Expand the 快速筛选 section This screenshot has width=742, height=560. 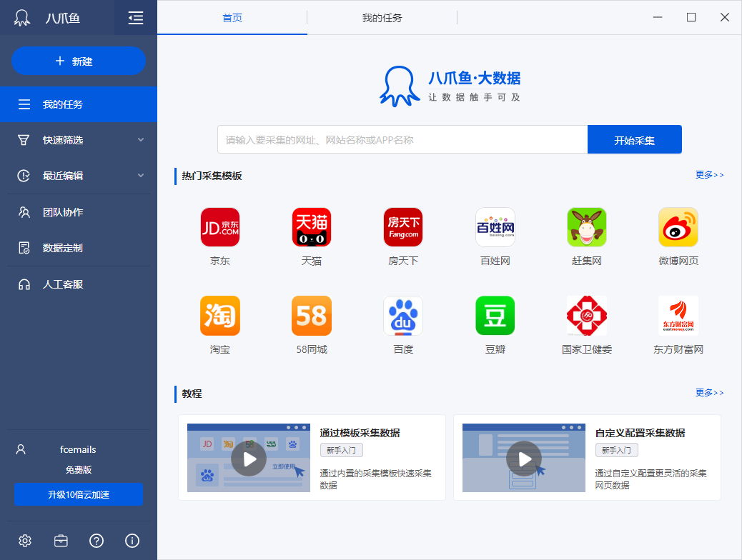[x=141, y=140]
